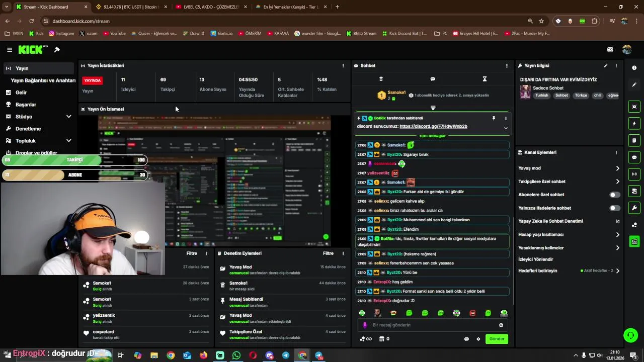Click the YAYINDA live badge
Viewport: 644px width, 362px height.
click(93, 80)
